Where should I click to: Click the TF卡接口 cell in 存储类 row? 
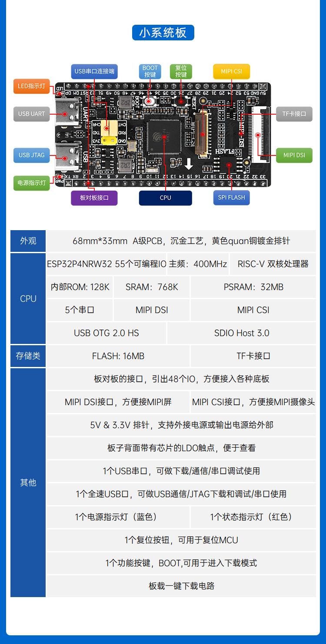click(253, 356)
